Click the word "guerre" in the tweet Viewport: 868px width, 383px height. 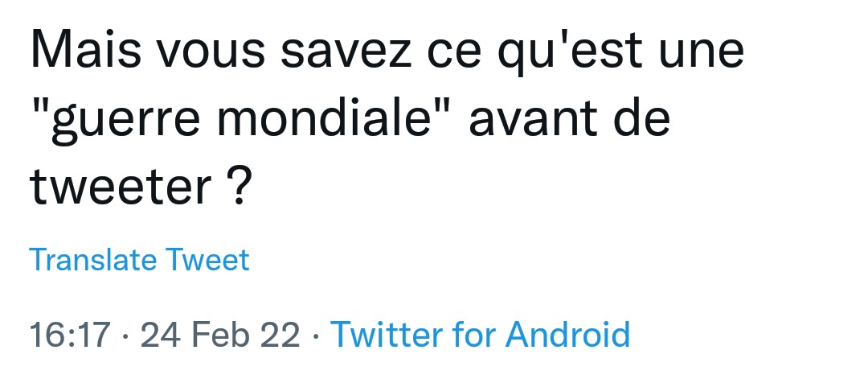click(125, 123)
